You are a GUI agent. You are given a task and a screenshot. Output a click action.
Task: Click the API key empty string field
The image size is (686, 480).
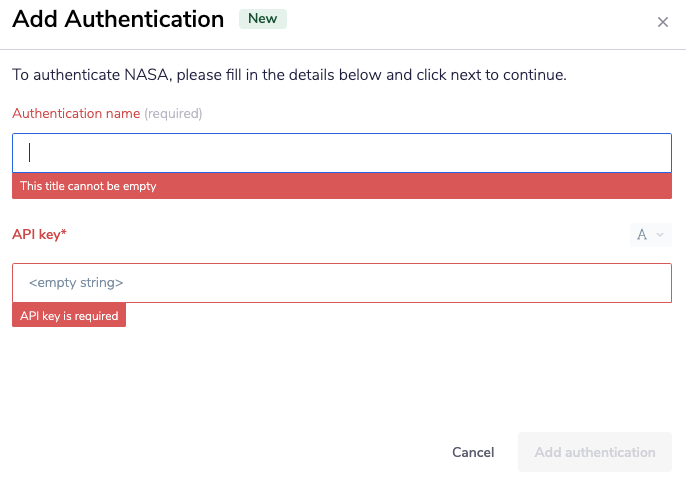pos(341,283)
